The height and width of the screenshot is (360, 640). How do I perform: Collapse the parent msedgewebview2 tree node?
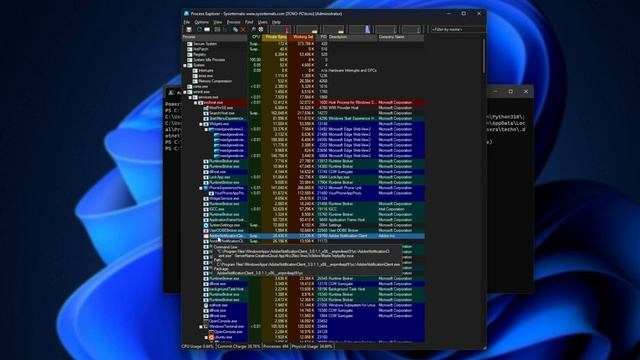tap(206, 129)
